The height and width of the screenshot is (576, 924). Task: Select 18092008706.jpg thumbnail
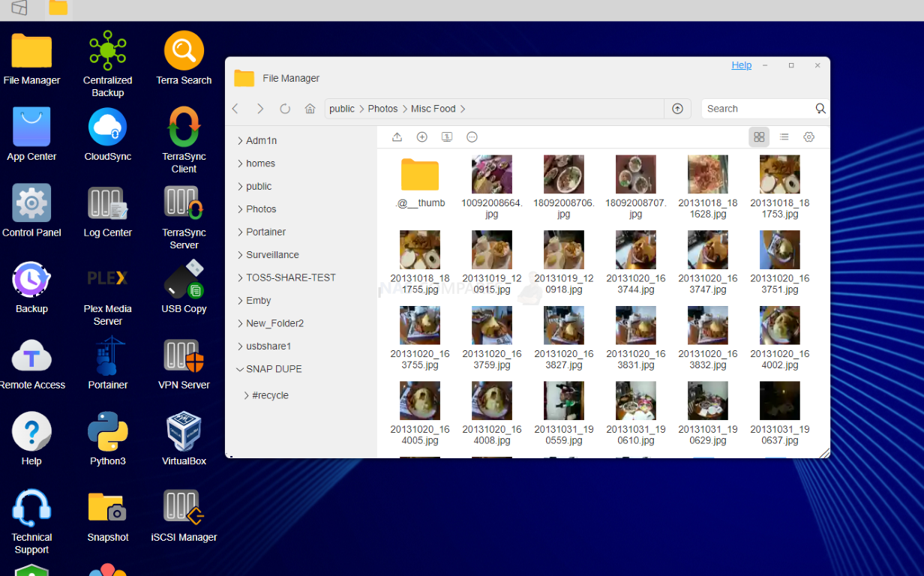click(564, 175)
